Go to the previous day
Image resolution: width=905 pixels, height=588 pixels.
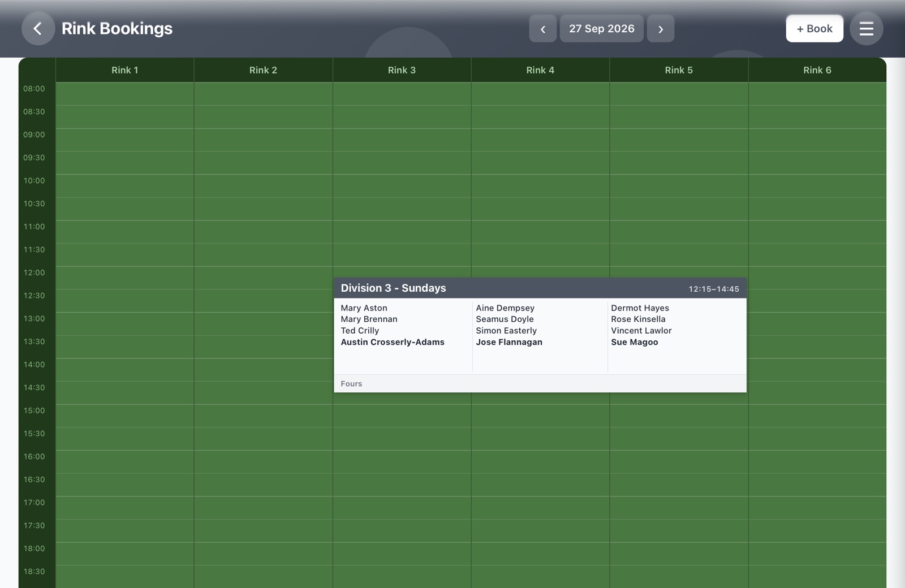click(542, 29)
